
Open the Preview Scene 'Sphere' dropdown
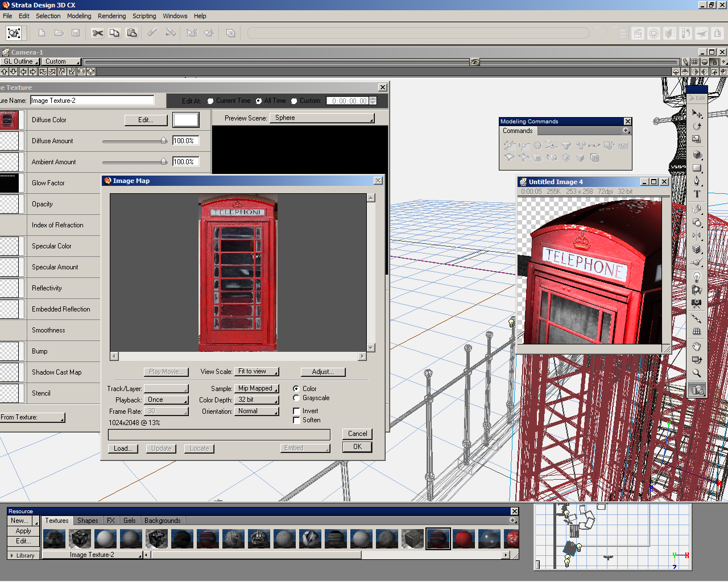tap(322, 118)
